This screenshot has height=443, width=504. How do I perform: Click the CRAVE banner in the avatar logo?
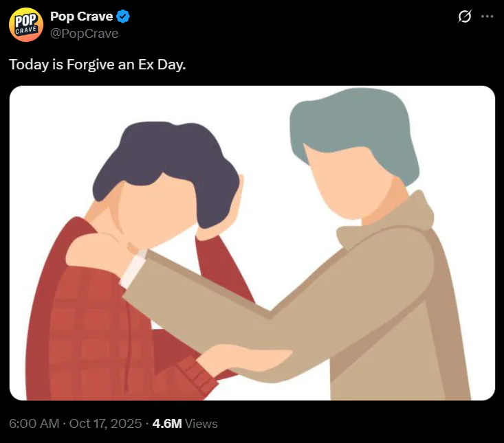coord(25,30)
